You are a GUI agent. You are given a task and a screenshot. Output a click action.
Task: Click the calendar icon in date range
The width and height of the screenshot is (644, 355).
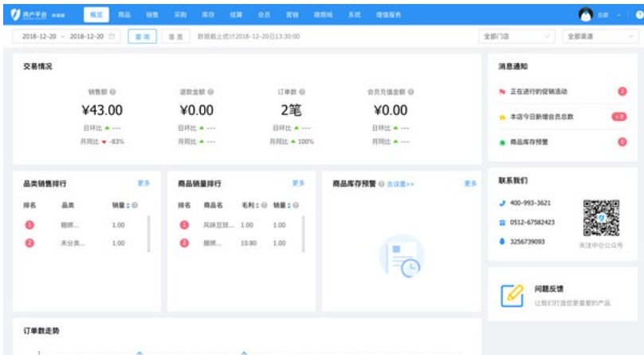tap(112, 36)
